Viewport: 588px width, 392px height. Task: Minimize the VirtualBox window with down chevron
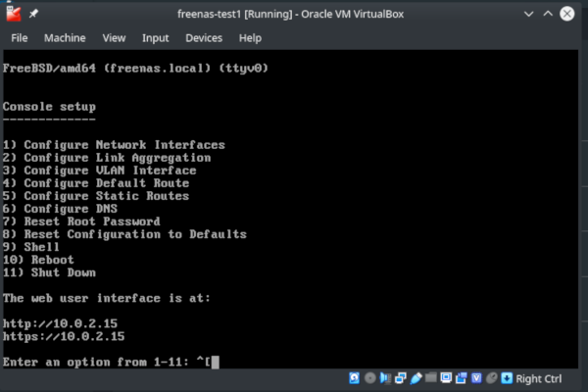pos(529,15)
